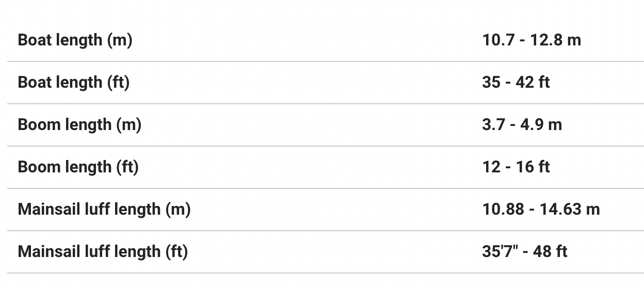Click the Boom length (m) label
Screen dimensions: 644x289
79,125
